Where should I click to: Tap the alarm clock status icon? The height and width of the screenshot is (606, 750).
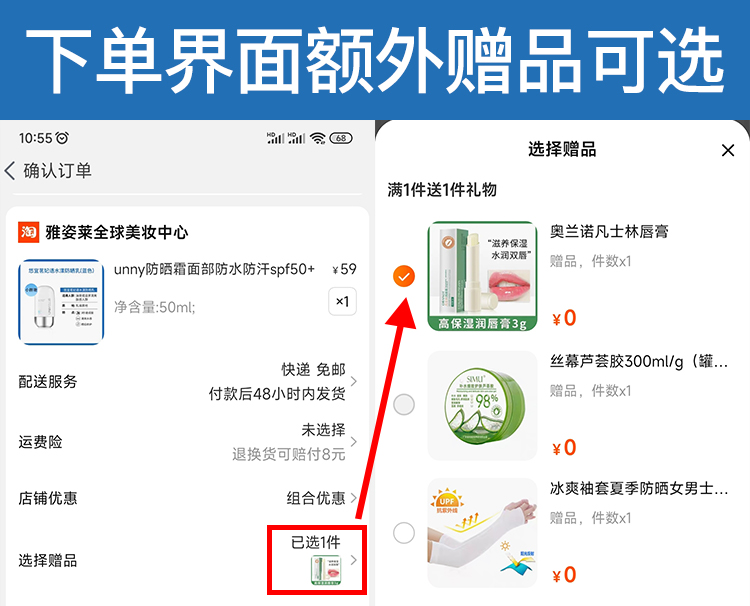point(62,138)
